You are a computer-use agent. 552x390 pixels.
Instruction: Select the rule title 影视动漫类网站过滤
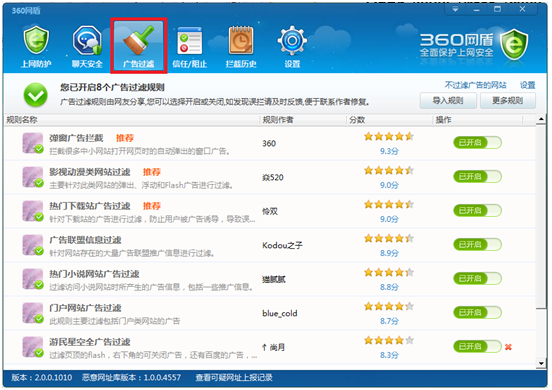pyautogui.click(x=90, y=172)
